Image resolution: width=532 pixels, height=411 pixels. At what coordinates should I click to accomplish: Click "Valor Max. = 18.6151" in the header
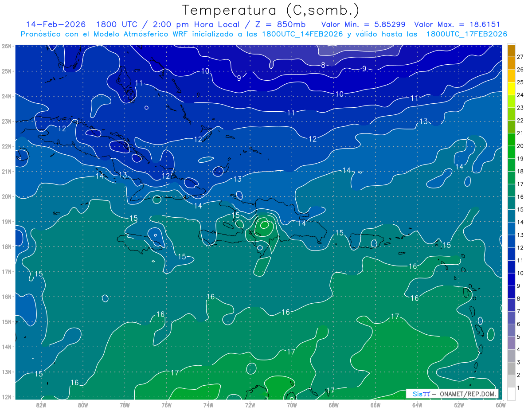click(457, 24)
